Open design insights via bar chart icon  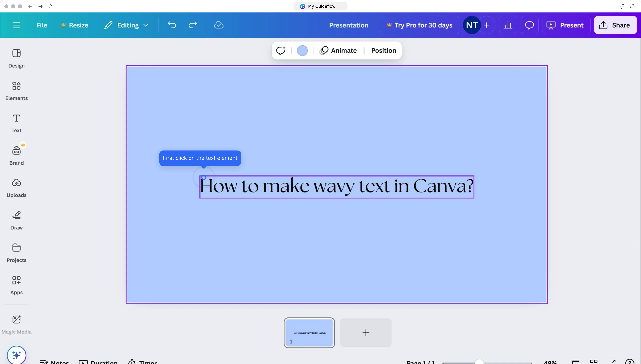point(508,25)
